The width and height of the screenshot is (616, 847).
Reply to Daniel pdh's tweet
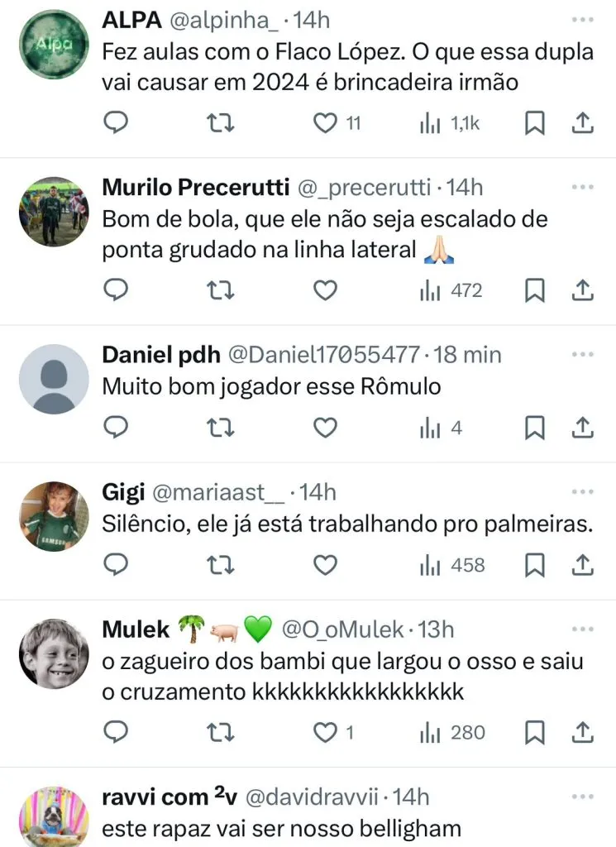pyautogui.click(x=117, y=428)
